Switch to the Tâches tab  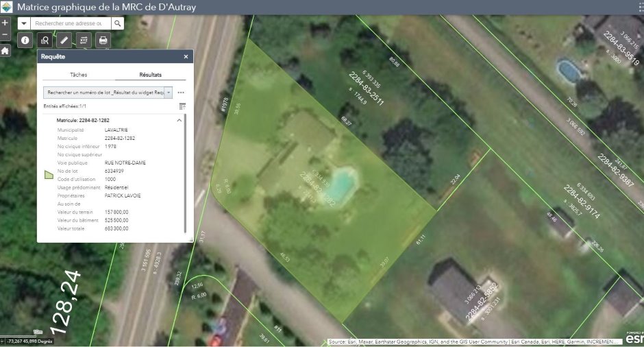point(79,75)
